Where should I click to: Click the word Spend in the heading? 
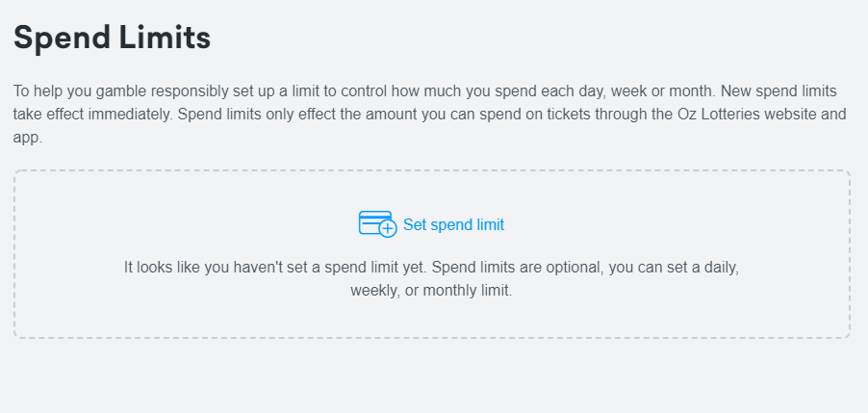(62, 38)
